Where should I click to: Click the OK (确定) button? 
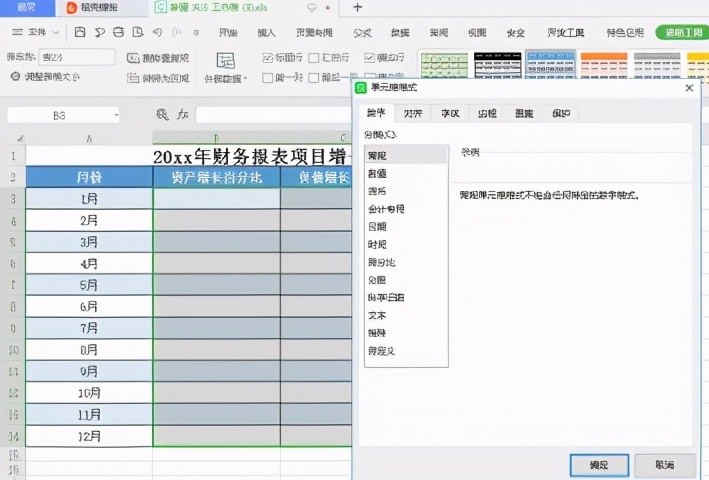point(599,464)
